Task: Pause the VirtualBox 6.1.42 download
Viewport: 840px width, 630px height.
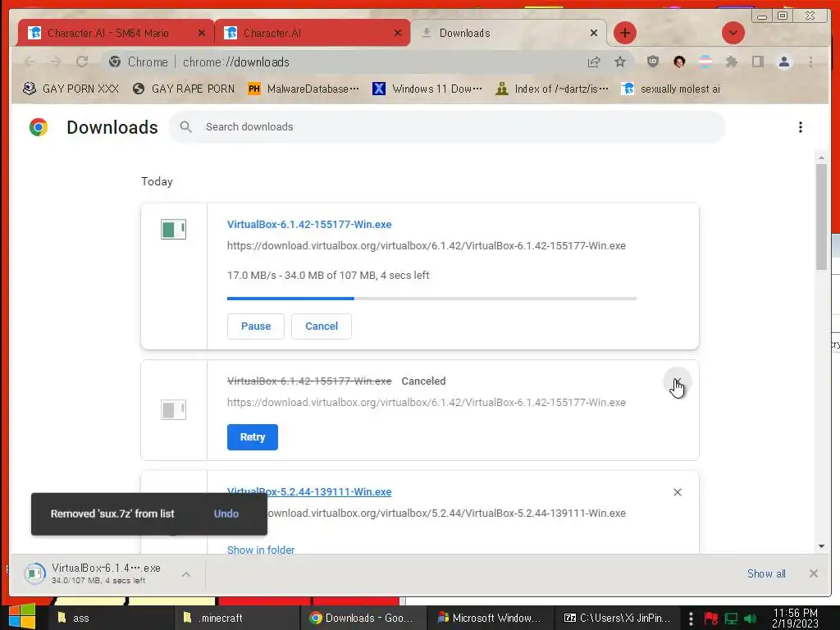Action: pyautogui.click(x=256, y=326)
